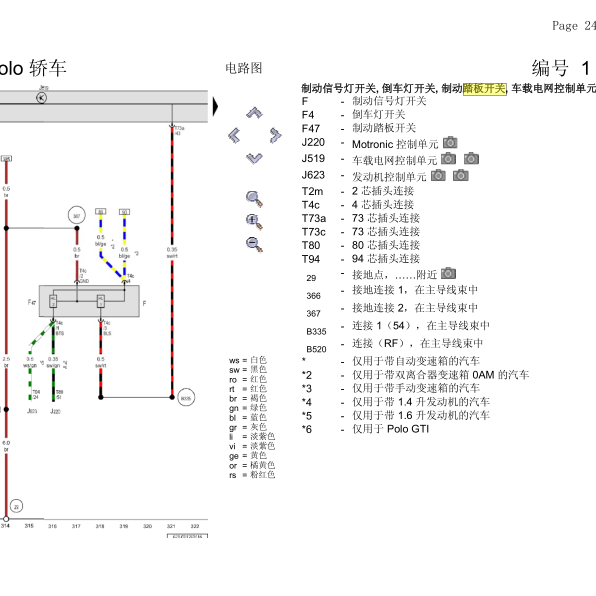Select legend entry T73a
The height and width of the screenshot is (596, 596).
point(314,218)
